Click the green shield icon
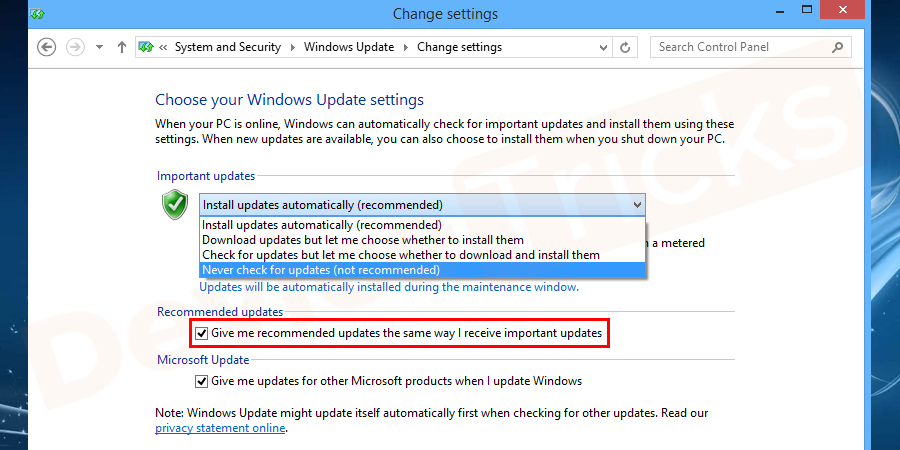The height and width of the screenshot is (450, 900). pyautogui.click(x=174, y=205)
